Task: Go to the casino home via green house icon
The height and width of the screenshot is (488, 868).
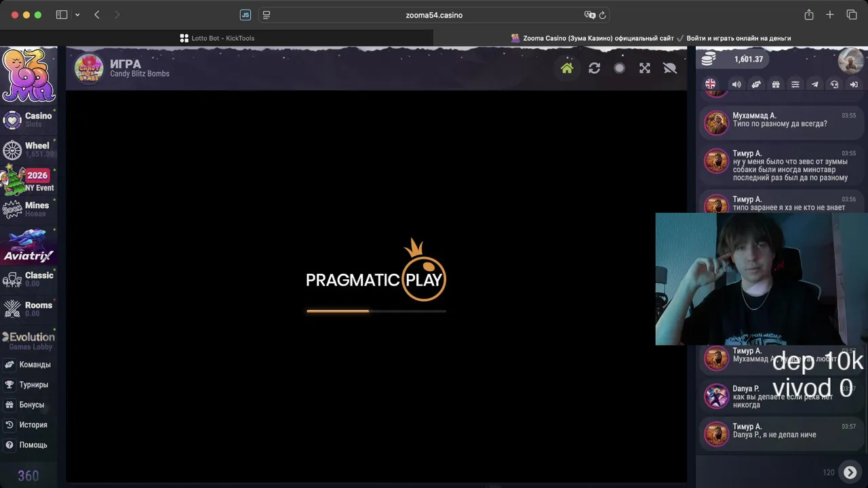Action: coord(567,68)
